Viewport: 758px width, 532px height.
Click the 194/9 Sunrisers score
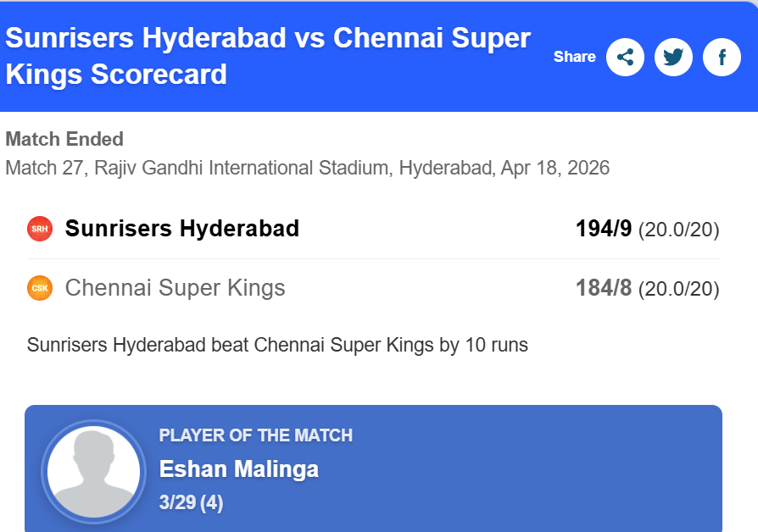(604, 229)
